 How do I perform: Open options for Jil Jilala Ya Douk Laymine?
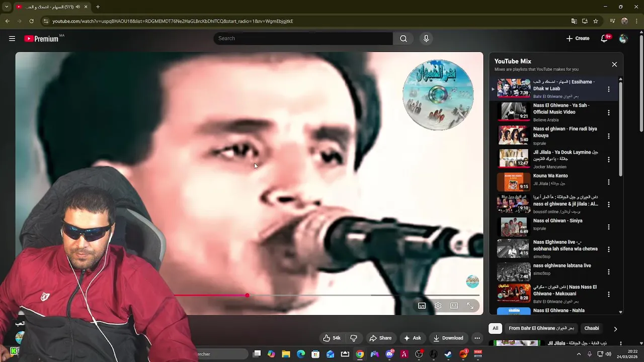coord(608,159)
